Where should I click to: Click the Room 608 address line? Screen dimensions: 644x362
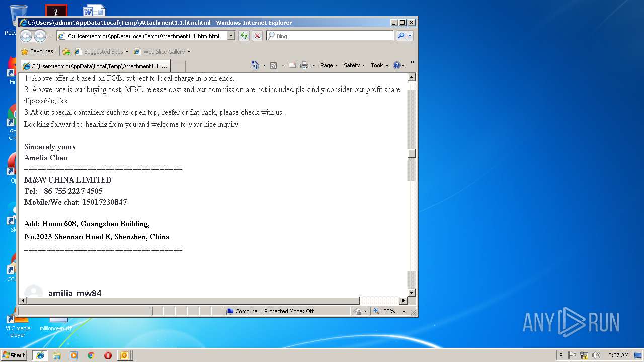(87, 224)
